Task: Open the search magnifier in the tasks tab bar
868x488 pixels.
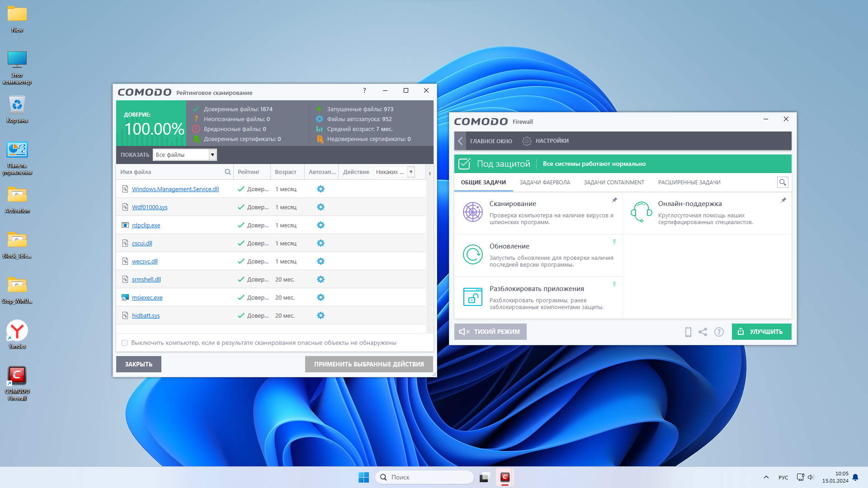Action: click(x=783, y=183)
